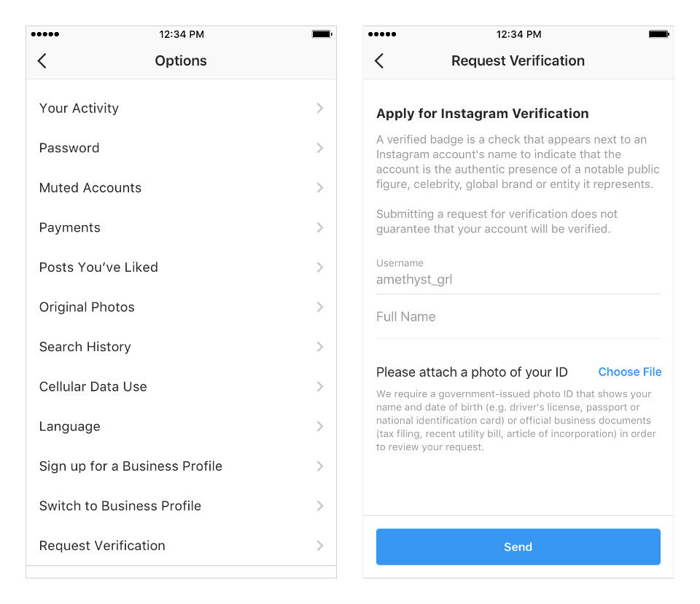This screenshot has width=700, height=604.
Task: Open Request Verification option
Action: 102,546
